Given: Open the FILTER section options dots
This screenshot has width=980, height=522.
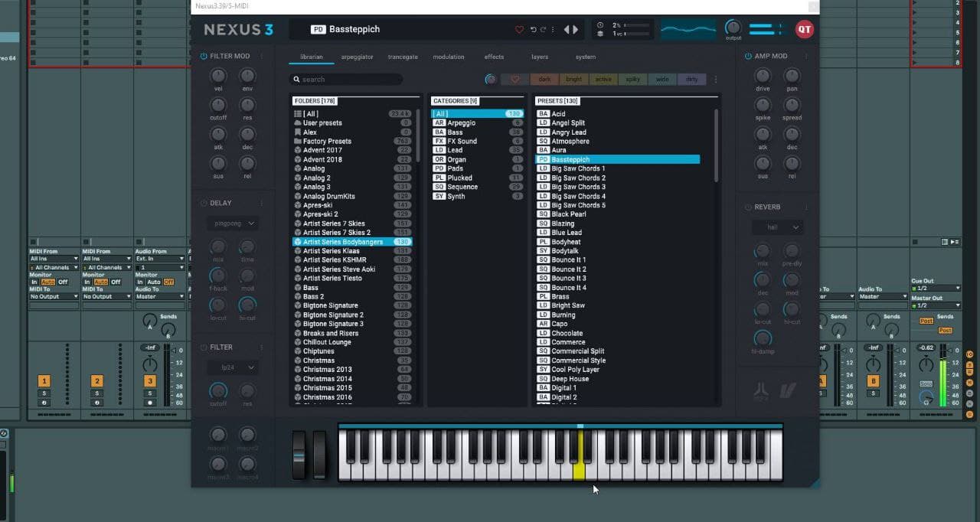Looking at the screenshot, I should pos(261,347).
